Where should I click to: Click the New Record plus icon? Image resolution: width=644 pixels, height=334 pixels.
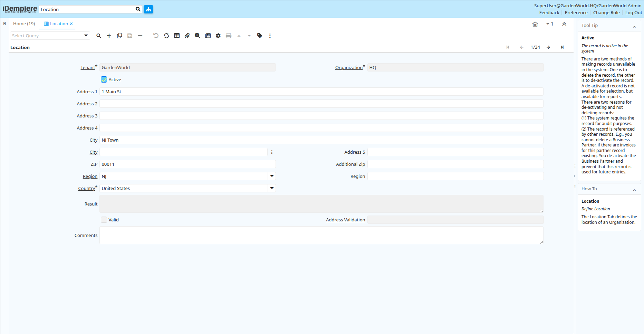(x=109, y=36)
